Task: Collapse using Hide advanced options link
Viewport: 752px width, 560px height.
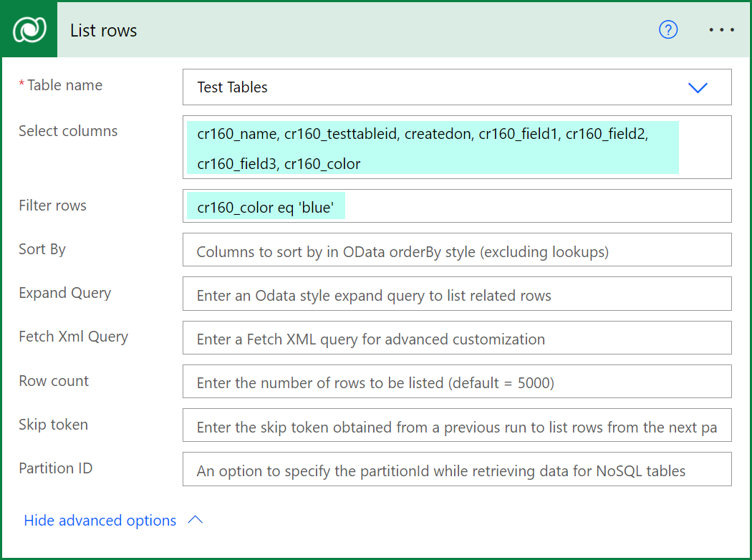Action: [x=100, y=521]
